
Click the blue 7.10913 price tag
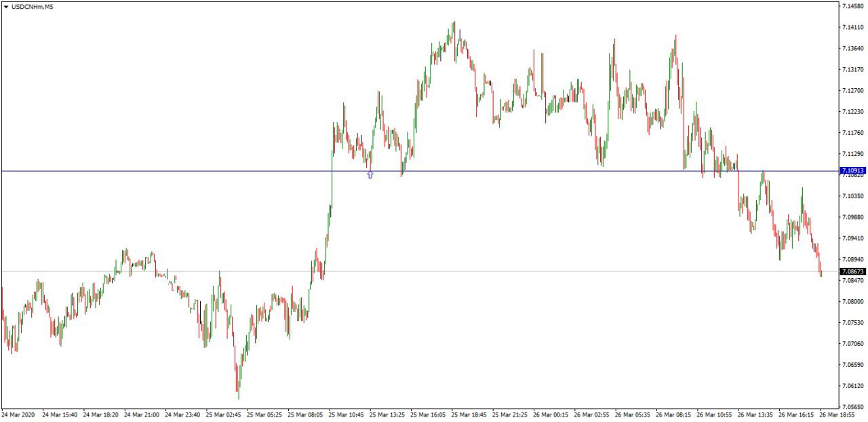[x=852, y=170]
